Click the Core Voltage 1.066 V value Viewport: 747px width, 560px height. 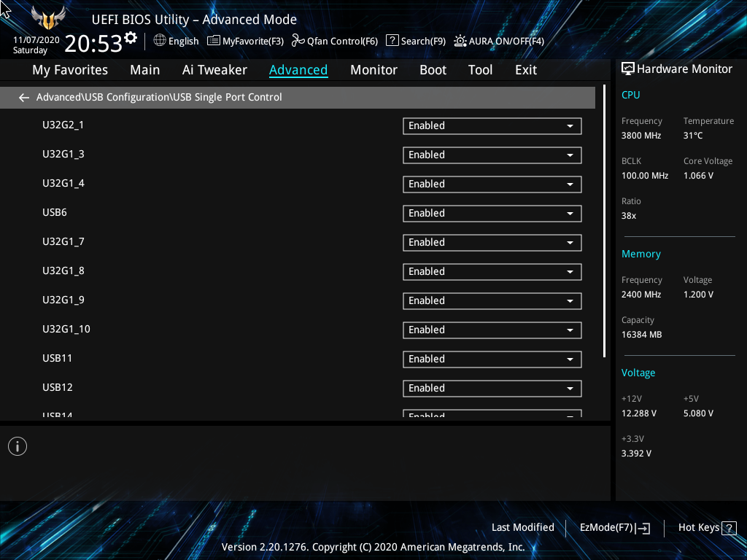tap(698, 176)
